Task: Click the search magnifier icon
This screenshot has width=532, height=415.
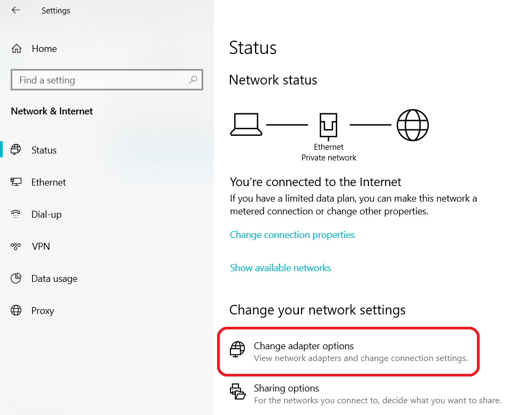Action: click(193, 80)
